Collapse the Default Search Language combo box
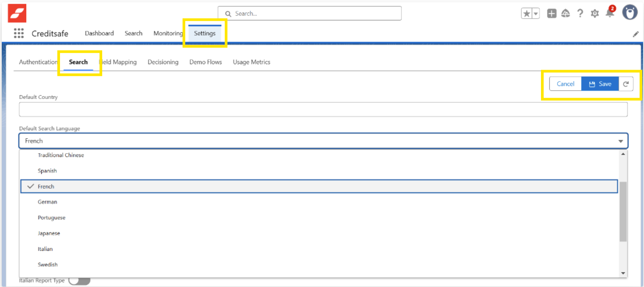The width and height of the screenshot is (644, 287). 323,141
